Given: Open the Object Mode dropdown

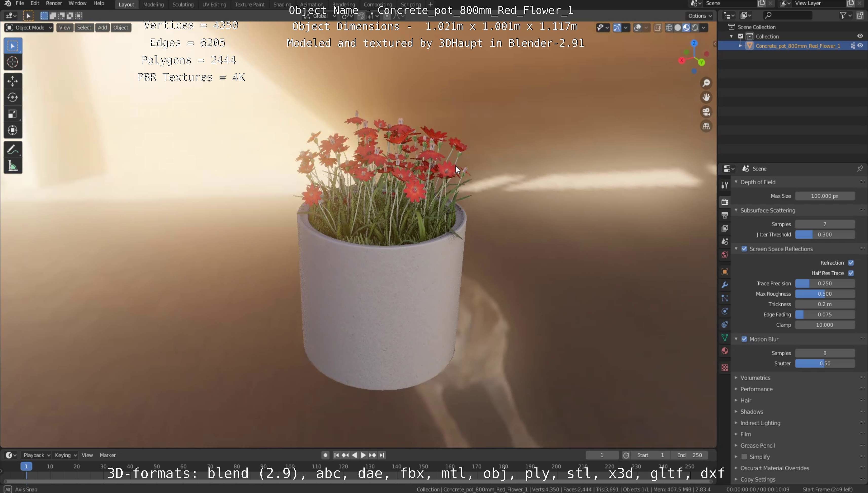Looking at the screenshot, I should pyautogui.click(x=29, y=28).
